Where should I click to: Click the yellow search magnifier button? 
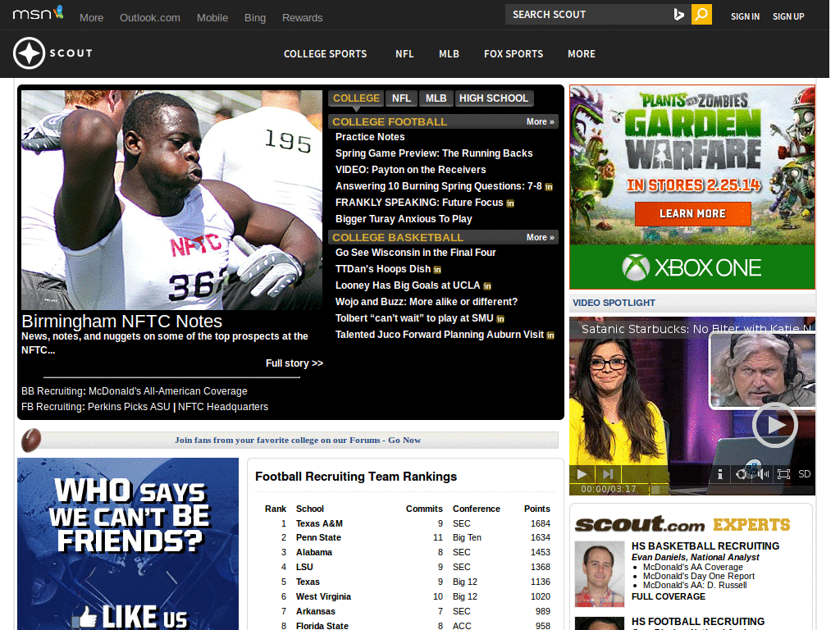(x=701, y=15)
